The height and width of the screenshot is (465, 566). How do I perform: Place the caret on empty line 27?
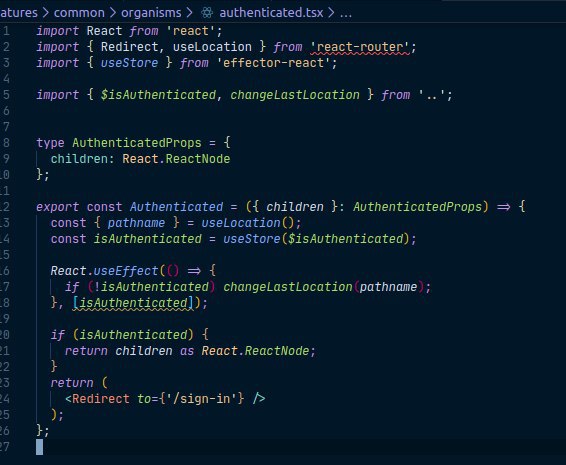point(39,447)
